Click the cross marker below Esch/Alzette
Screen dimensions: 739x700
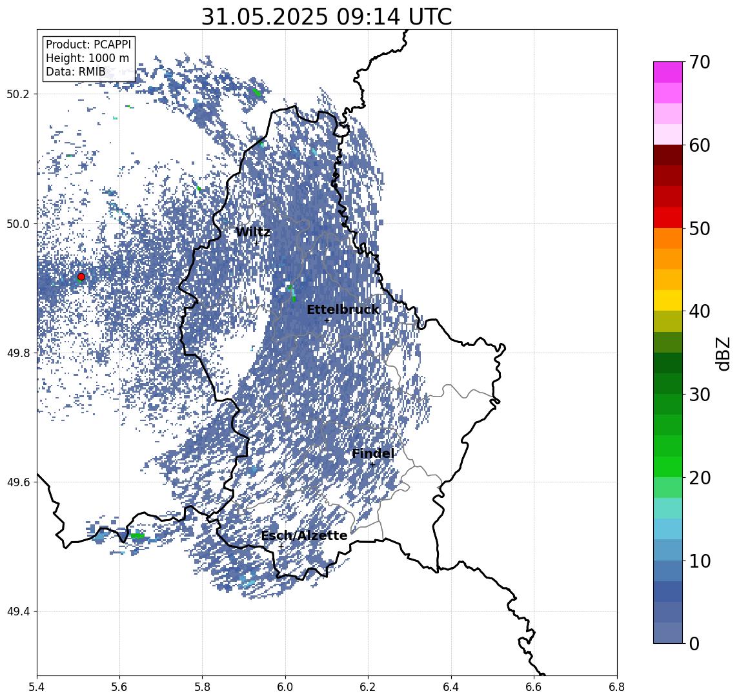[x=281, y=547]
